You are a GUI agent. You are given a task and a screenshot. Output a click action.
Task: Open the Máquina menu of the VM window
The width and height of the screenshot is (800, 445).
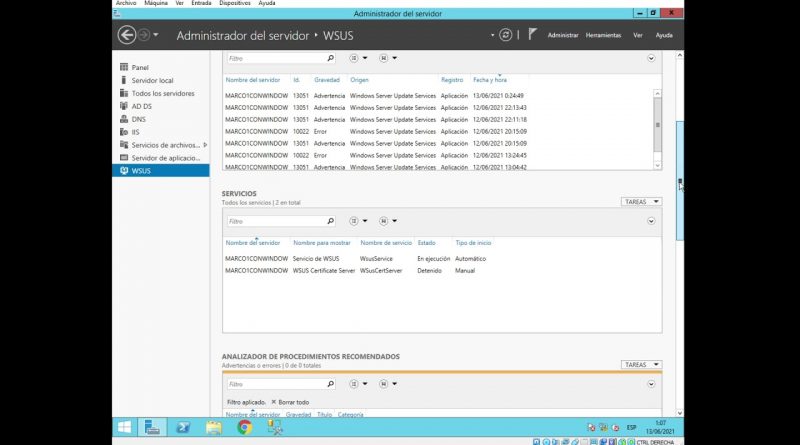tap(156, 3)
